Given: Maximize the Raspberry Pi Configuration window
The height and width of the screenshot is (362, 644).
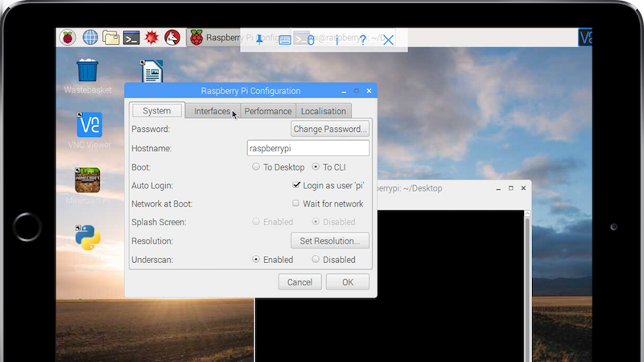Looking at the screenshot, I should (x=356, y=91).
